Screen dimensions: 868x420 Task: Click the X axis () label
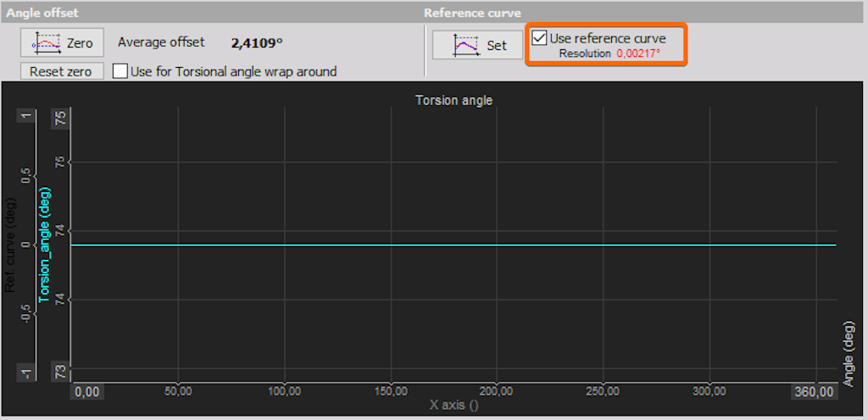click(x=454, y=405)
